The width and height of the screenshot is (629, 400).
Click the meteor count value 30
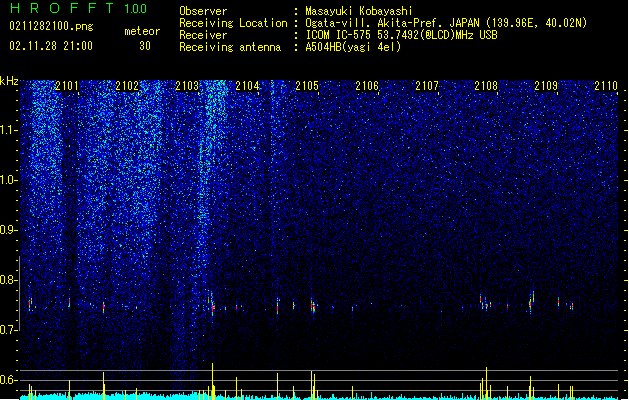(145, 46)
